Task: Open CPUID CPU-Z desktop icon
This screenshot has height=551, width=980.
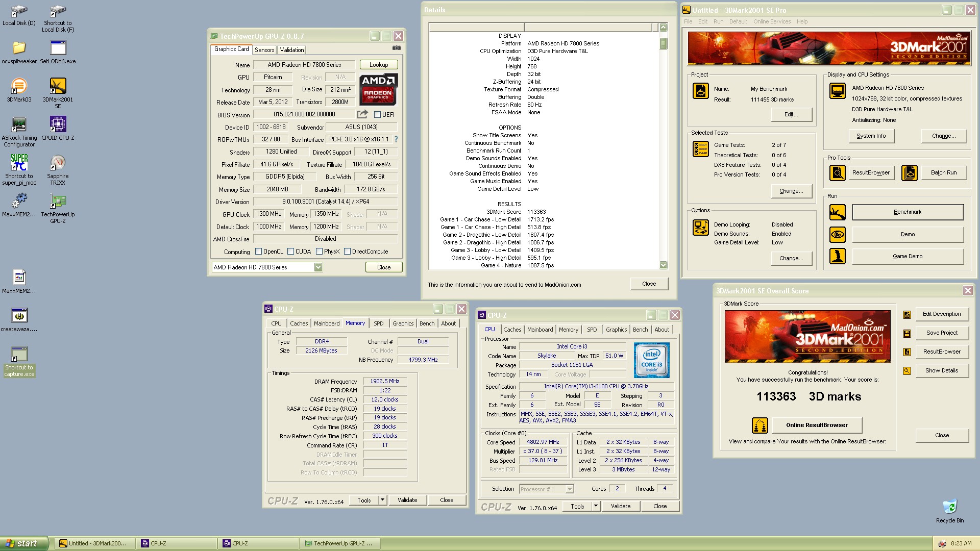Action: click(58, 128)
